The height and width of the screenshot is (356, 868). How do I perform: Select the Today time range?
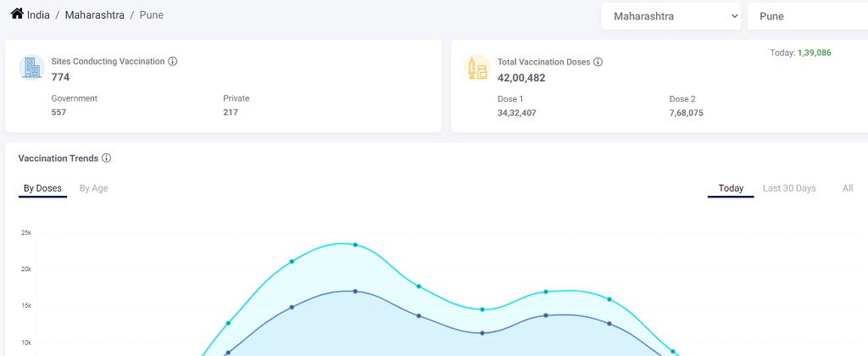(x=731, y=188)
